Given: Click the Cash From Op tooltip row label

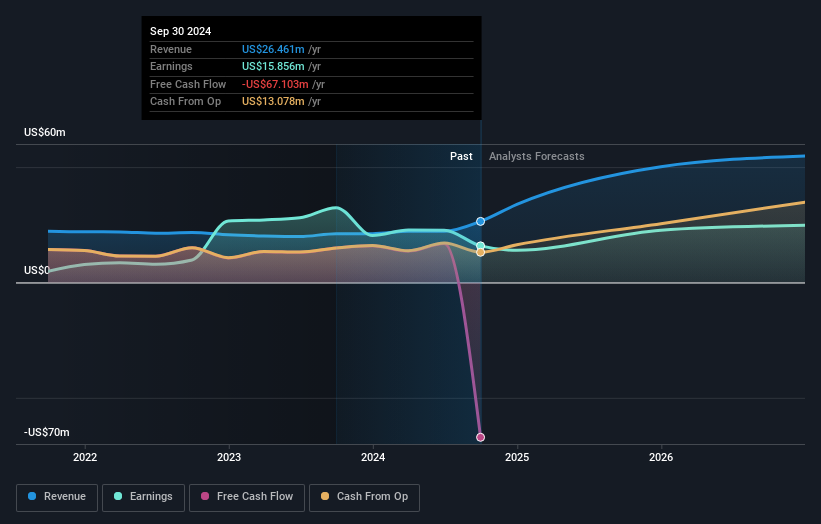Looking at the screenshot, I should pos(185,102).
